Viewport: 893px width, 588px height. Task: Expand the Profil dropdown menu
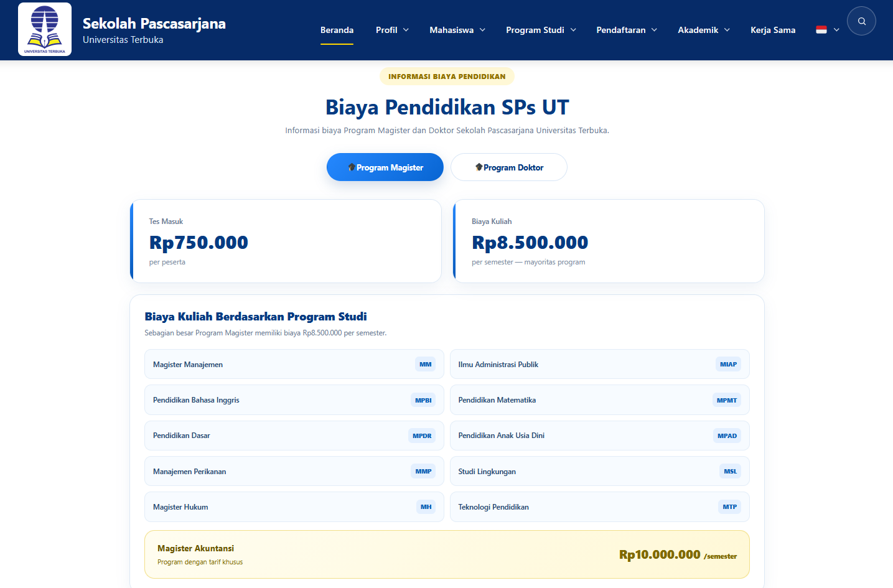393,30
